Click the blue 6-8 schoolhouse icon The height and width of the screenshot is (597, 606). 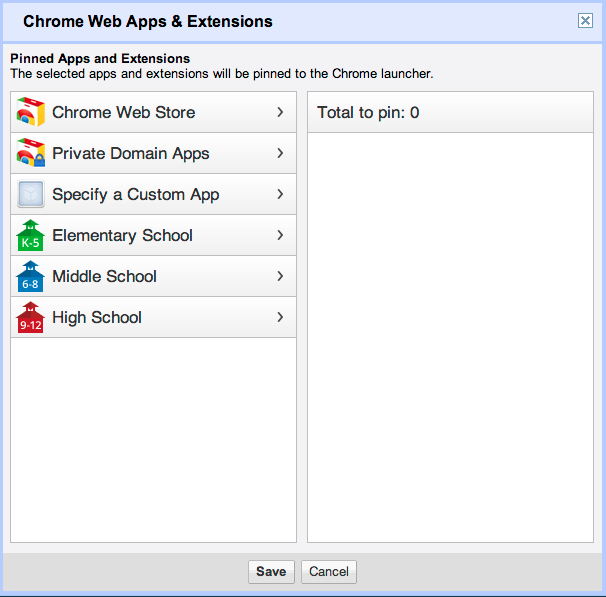(30, 277)
